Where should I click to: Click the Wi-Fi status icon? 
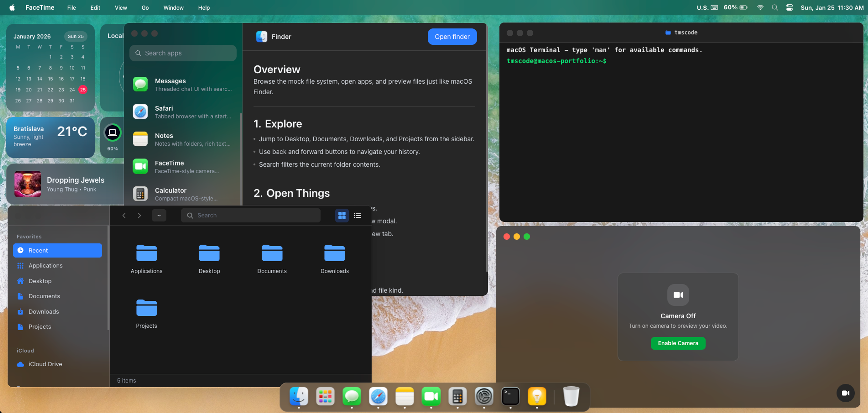click(760, 8)
